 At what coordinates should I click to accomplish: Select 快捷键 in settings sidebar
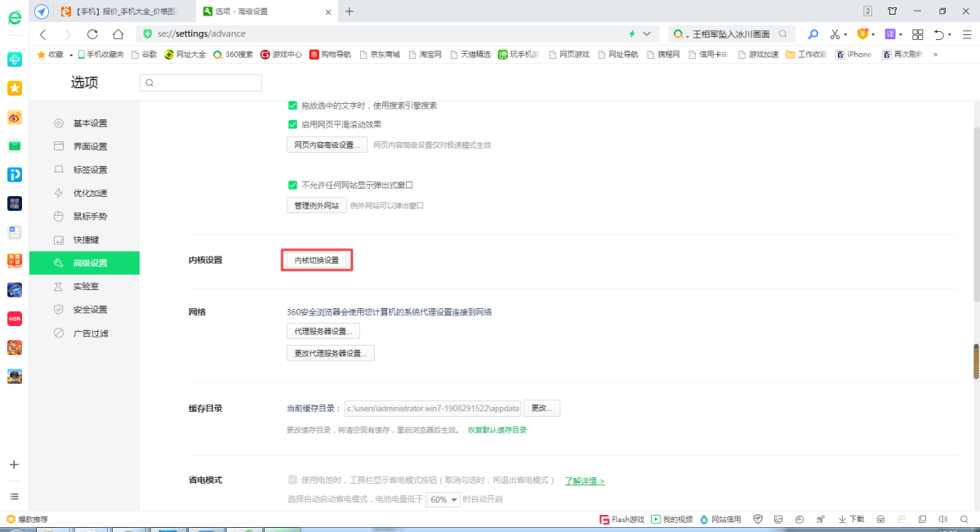point(84,239)
